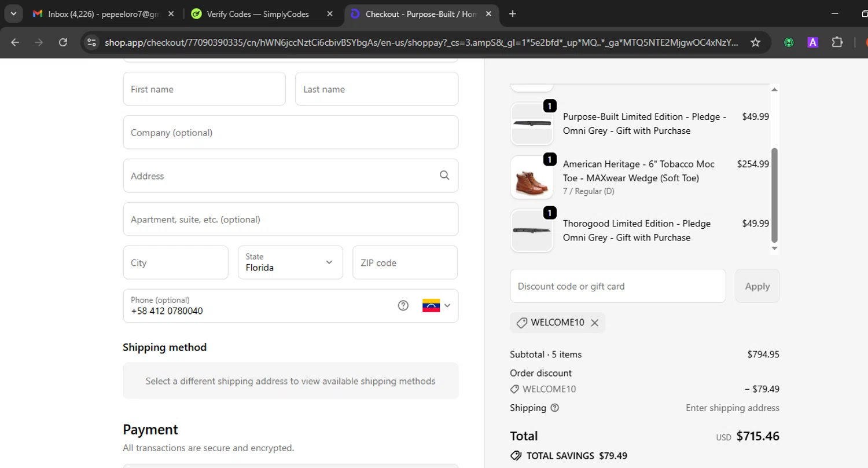Screen dimensions: 868x468
Task: Minimize the browser window
Action: (834, 14)
